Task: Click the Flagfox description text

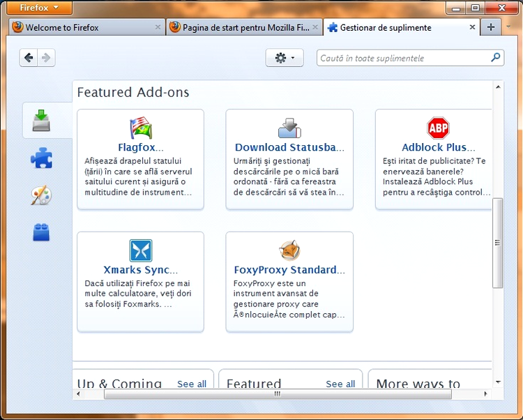Action: (139, 177)
